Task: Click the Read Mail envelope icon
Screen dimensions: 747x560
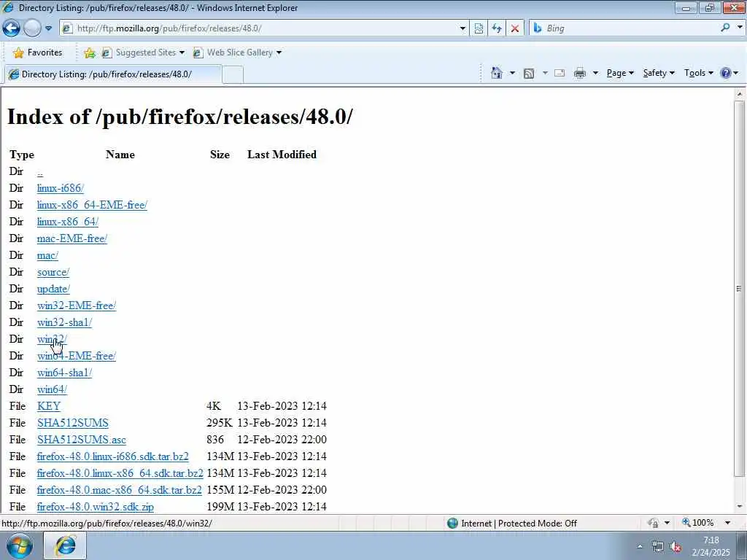Action: (x=560, y=73)
